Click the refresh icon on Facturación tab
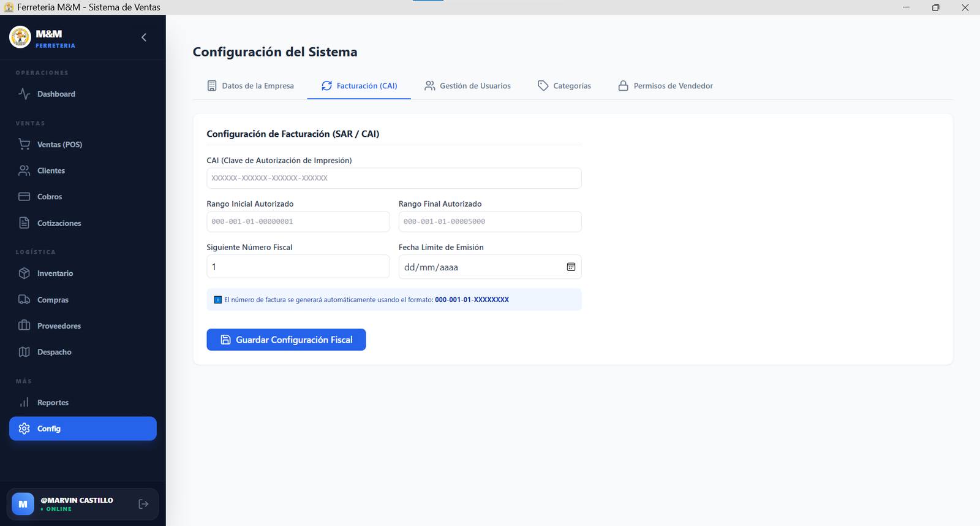 pyautogui.click(x=327, y=86)
